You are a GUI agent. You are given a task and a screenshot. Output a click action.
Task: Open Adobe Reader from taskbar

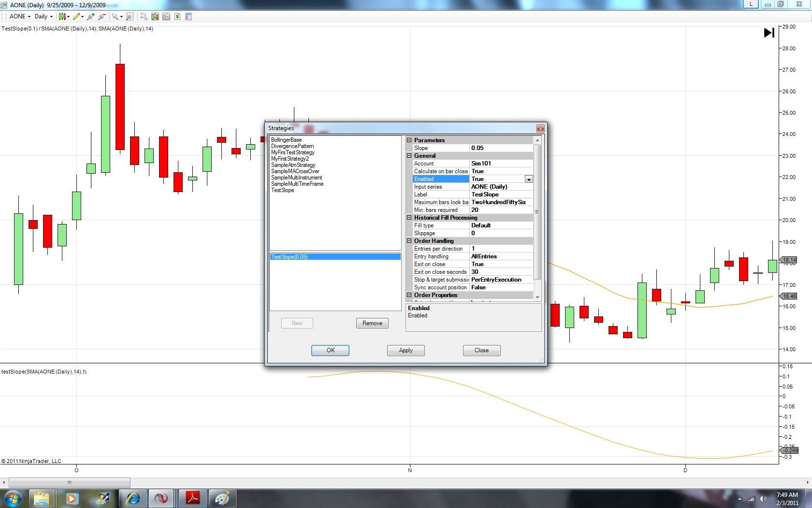point(192,498)
